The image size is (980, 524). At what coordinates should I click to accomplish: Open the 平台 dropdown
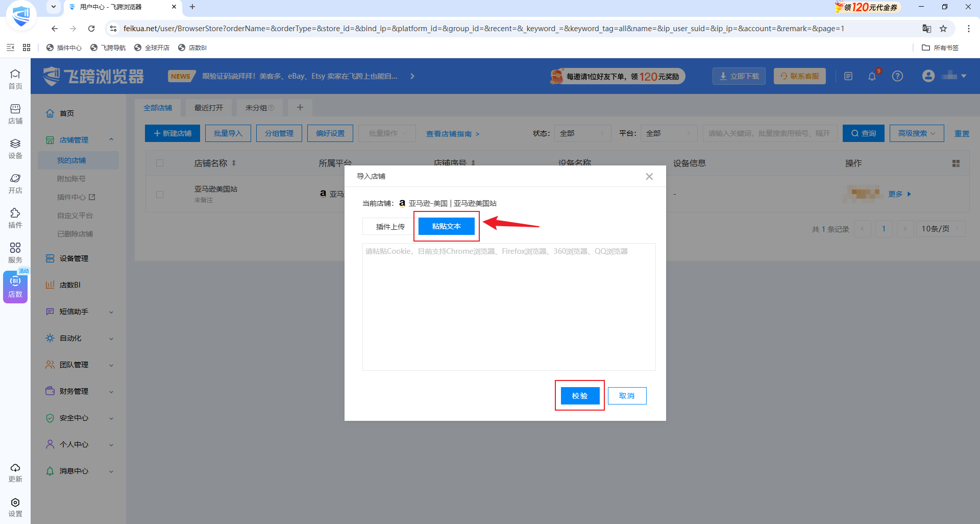(669, 133)
